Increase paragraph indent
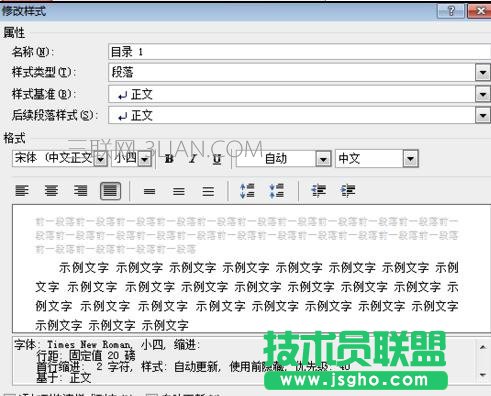The image size is (491, 396). (348, 191)
